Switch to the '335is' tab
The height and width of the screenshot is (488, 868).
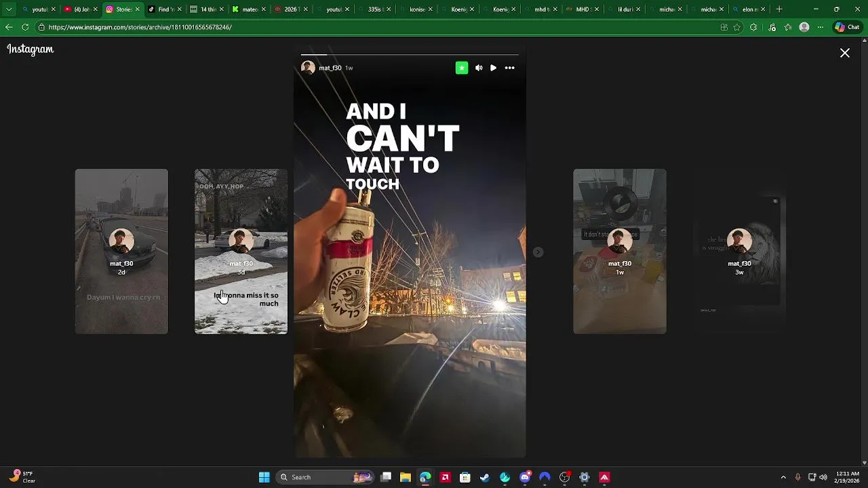(x=374, y=9)
